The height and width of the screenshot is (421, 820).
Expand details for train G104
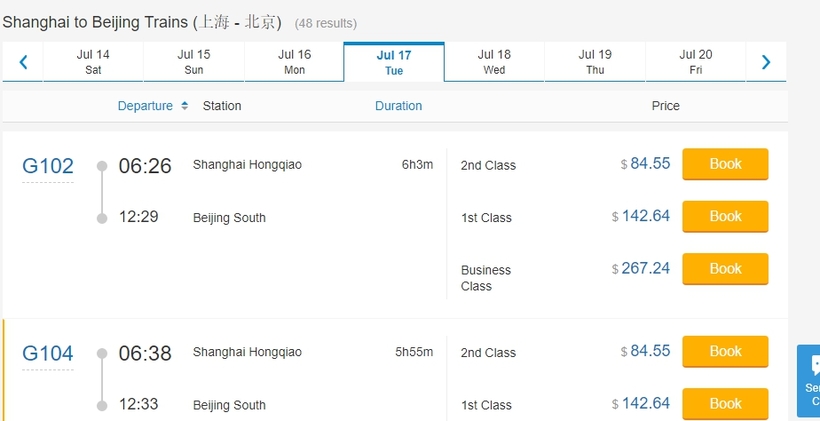(48, 354)
